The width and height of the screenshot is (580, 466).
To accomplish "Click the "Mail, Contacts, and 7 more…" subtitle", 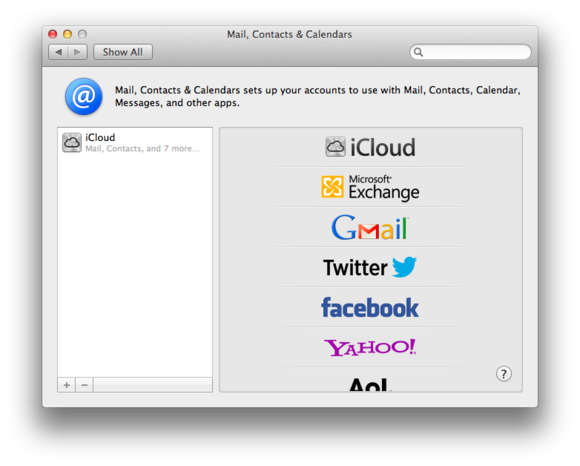I will [142, 149].
